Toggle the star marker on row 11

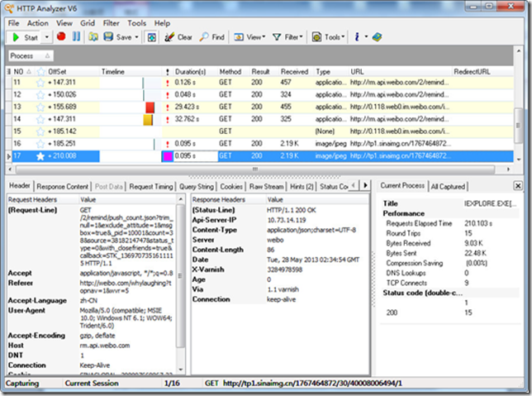click(x=40, y=83)
